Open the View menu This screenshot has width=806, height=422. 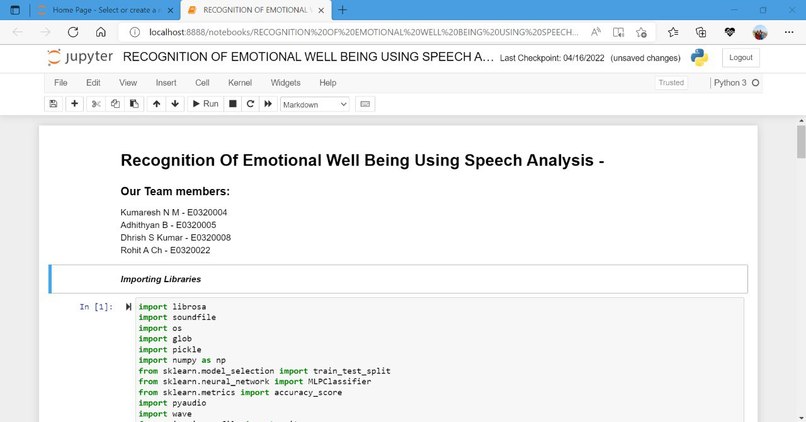(x=128, y=83)
